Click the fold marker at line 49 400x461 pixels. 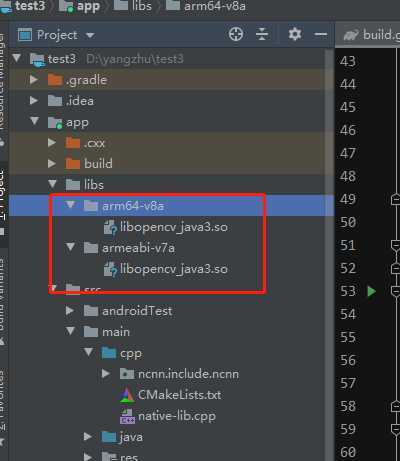[x=396, y=199]
